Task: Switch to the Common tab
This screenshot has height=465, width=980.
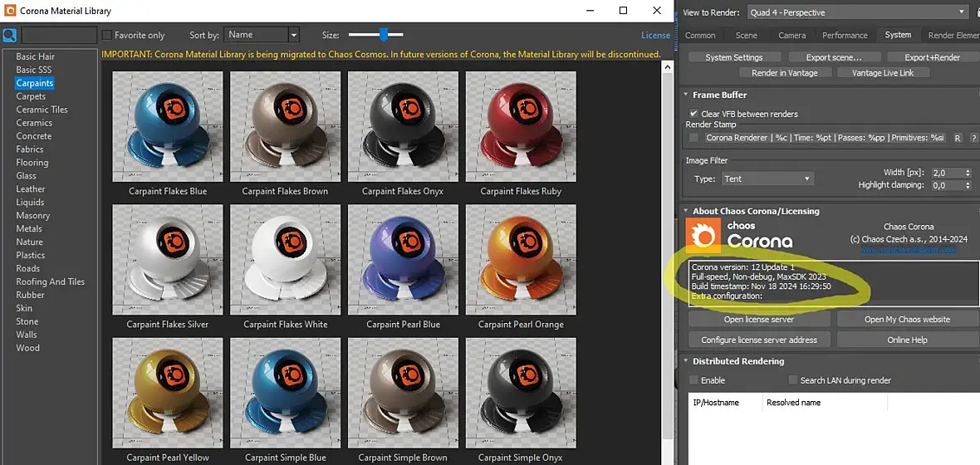Action: 700,36
